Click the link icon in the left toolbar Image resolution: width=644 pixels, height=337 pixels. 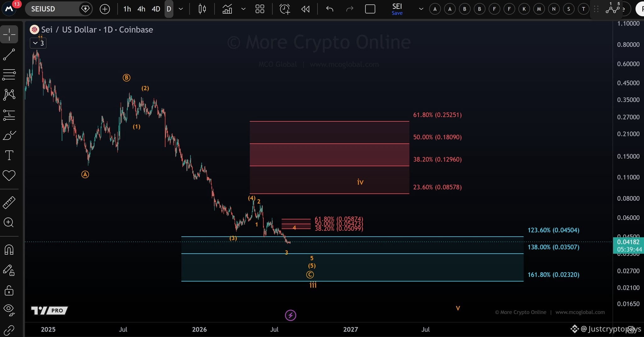click(9, 330)
